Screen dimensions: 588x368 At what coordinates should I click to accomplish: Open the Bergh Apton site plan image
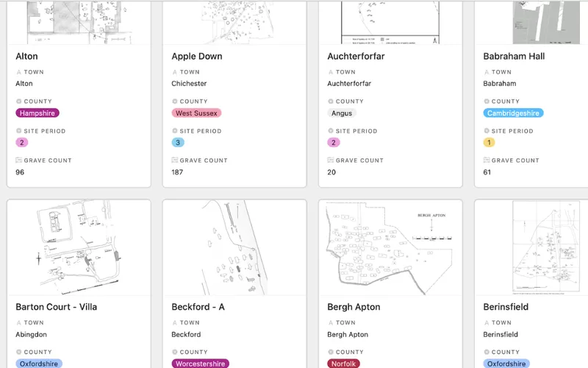pyautogui.click(x=390, y=247)
